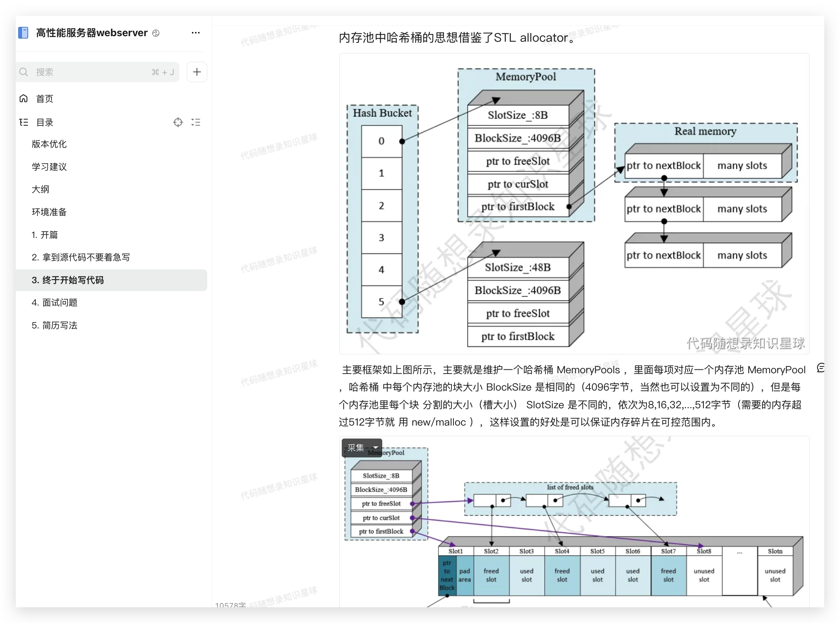Open the globe sharing icon beside the title

(x=156, y=33)
